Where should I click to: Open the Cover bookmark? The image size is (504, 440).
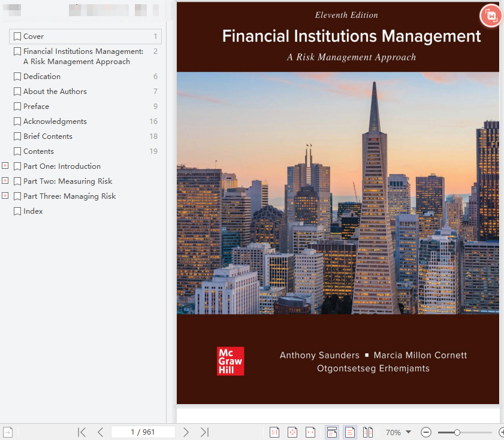click(85, 37)
